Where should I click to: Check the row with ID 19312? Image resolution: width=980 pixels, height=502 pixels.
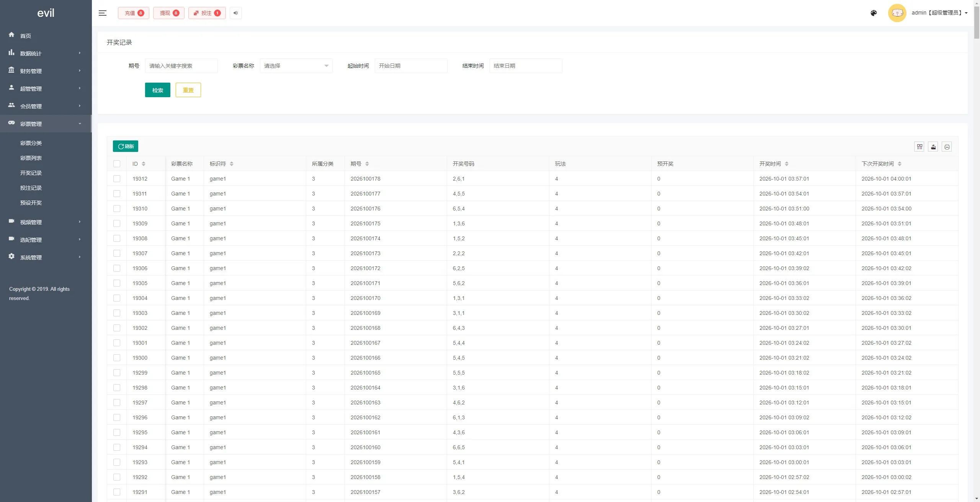click(117, 179)
